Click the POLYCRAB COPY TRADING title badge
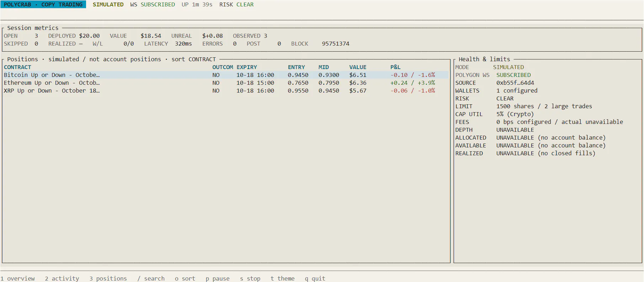This screenshot has height=282, width=644. click(x=43, y=4)
